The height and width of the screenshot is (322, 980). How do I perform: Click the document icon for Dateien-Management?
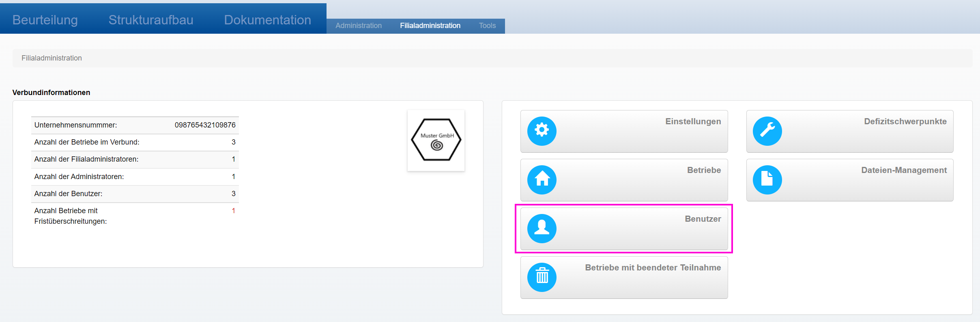click(x=767, y=179)
